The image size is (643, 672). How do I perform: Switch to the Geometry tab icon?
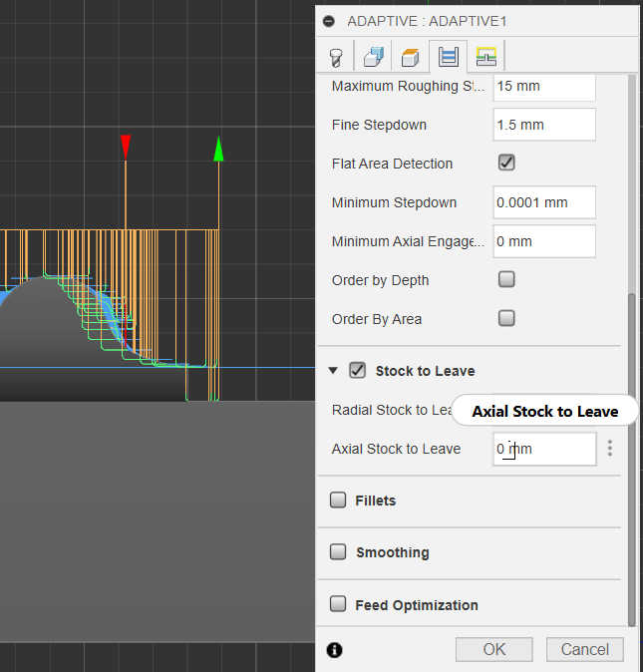(373, 56)
